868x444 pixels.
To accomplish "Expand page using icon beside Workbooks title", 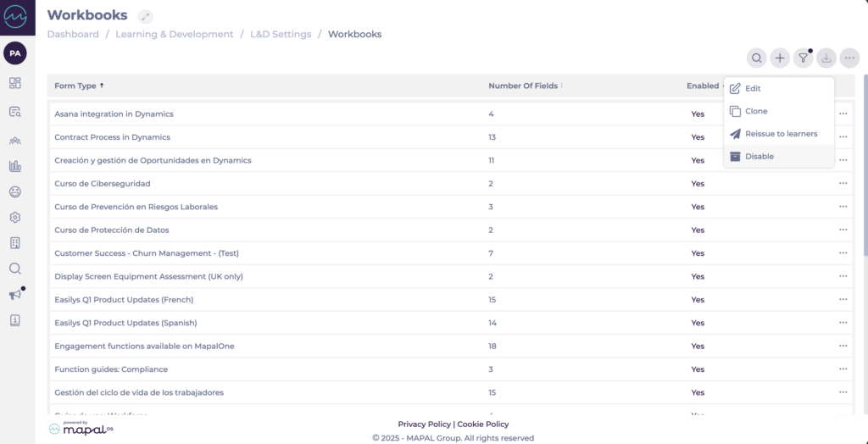I will 146,16.
